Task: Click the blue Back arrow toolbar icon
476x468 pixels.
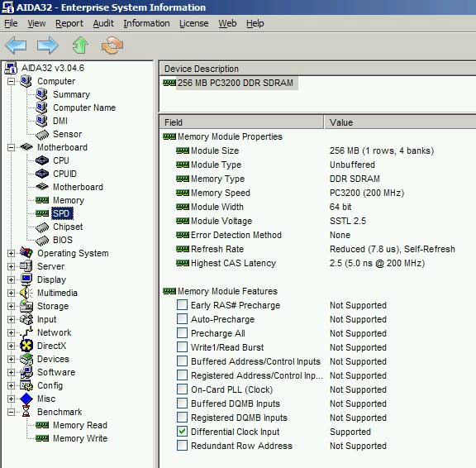Action: (16, 45)
